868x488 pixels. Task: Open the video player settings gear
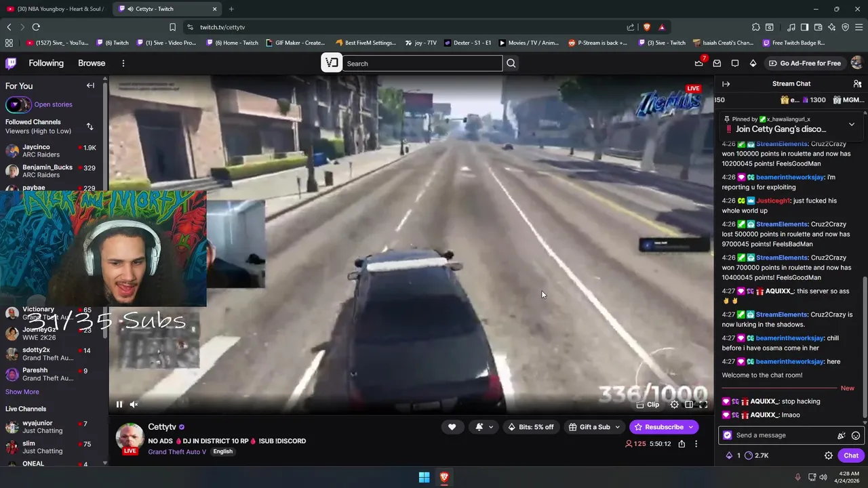pos(674,405)
